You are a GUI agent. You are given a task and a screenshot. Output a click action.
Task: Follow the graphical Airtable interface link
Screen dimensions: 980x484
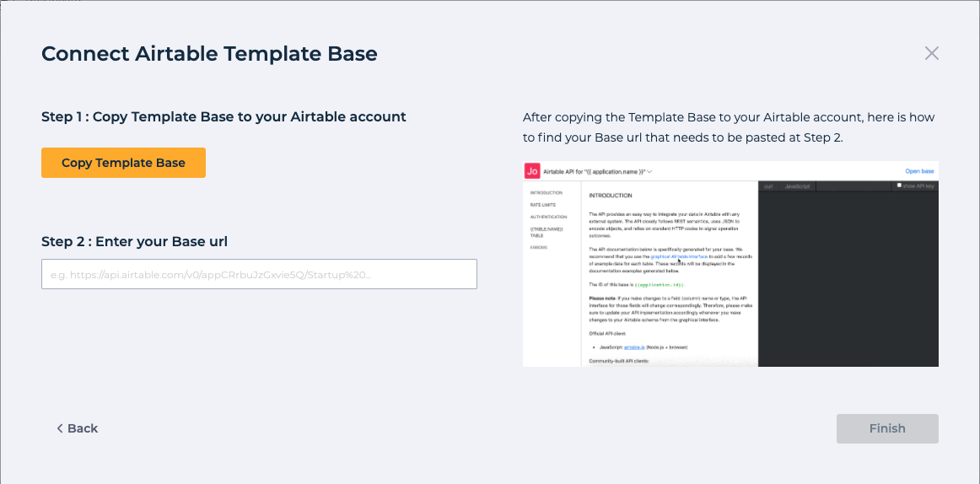point(679,256)
